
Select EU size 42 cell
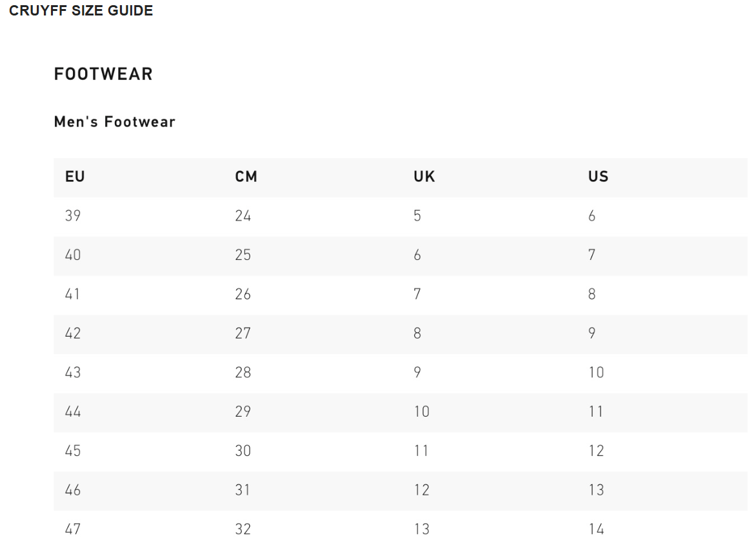coord(73,333)
